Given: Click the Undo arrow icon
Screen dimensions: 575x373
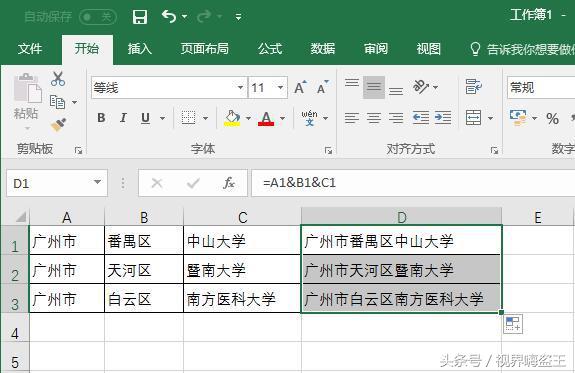Looking at the screenshot, I should (169, 16).
